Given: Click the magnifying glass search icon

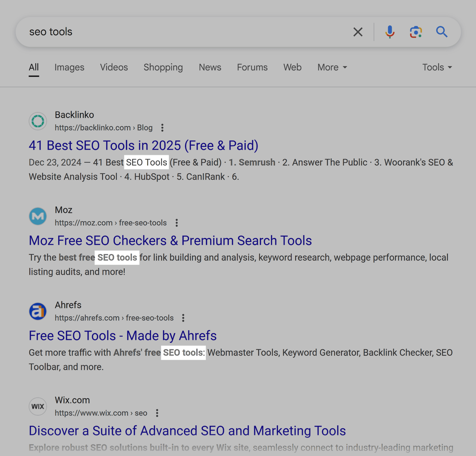Looking at the screenshot, I should pyautogui.click(x=441, y=32).
